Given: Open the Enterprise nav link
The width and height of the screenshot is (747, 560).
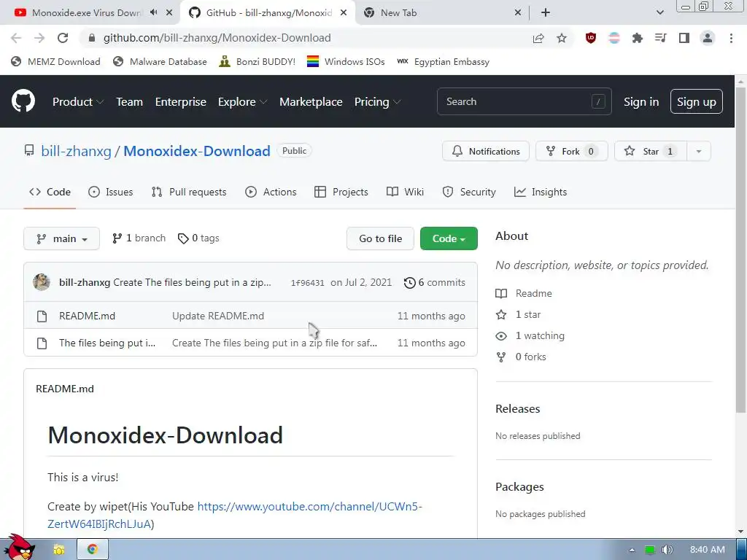Looking at the screenshot, I should coord(181,102).
